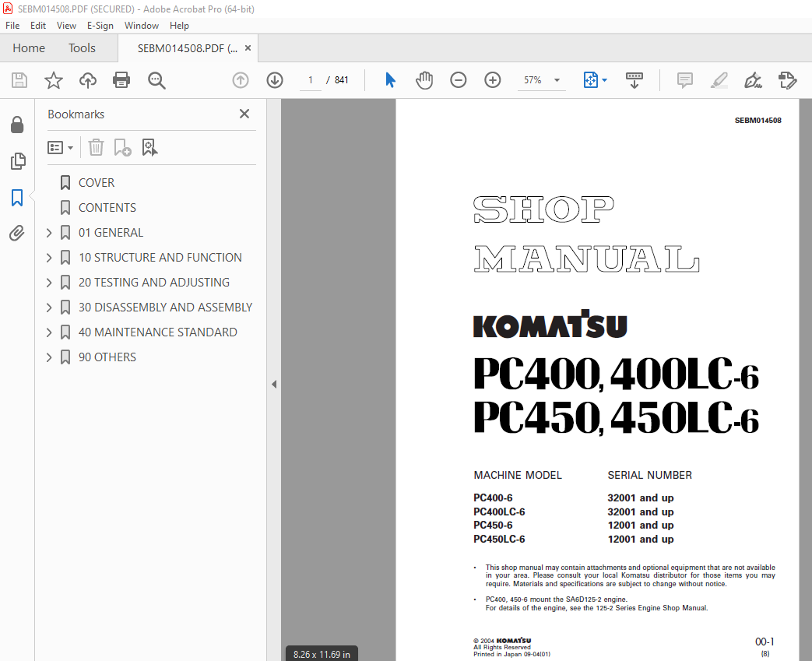812x661 pixels.
Task: Open fit page options dropdown arrow
Action: (x=605, y=80)
